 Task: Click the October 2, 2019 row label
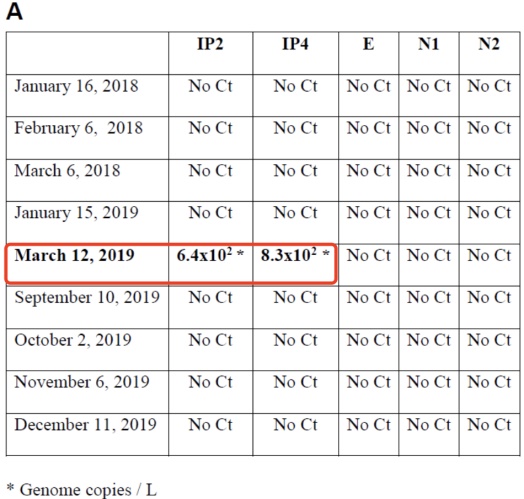[73, 340]
